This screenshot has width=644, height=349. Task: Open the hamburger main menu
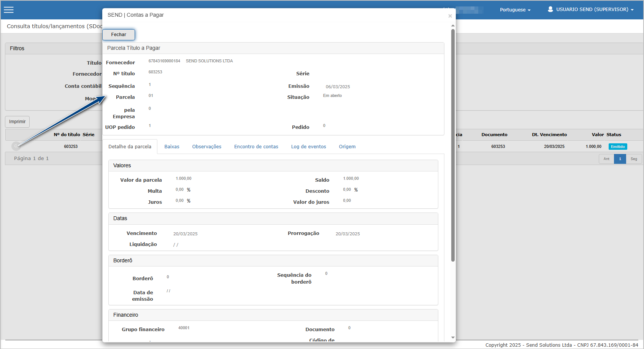(9, 10)
